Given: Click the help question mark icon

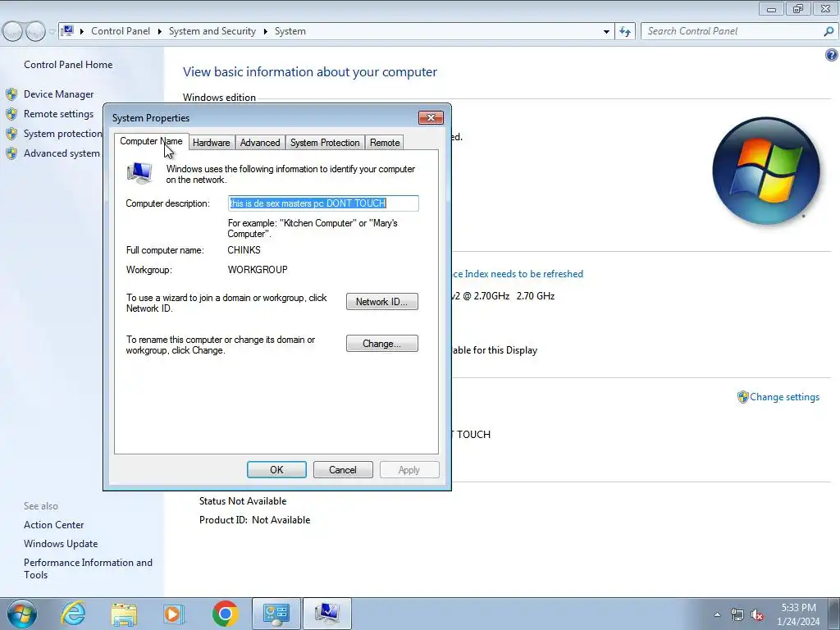Looking at the screenshot, I should (x=831, y=55).
